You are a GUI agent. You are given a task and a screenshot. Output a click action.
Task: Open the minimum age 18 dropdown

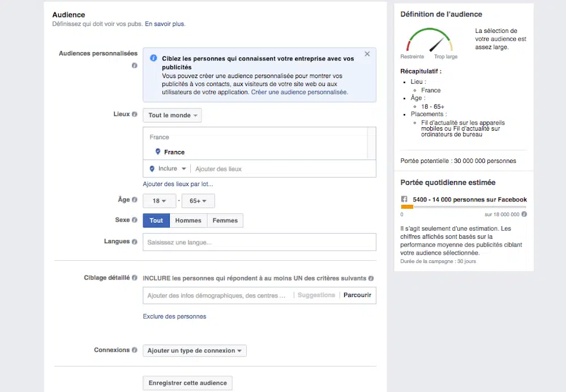click(x=159, y=201)
